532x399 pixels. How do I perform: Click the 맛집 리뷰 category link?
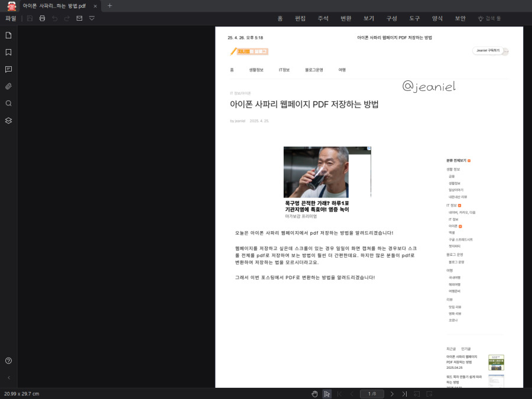[x=455, y=307]
